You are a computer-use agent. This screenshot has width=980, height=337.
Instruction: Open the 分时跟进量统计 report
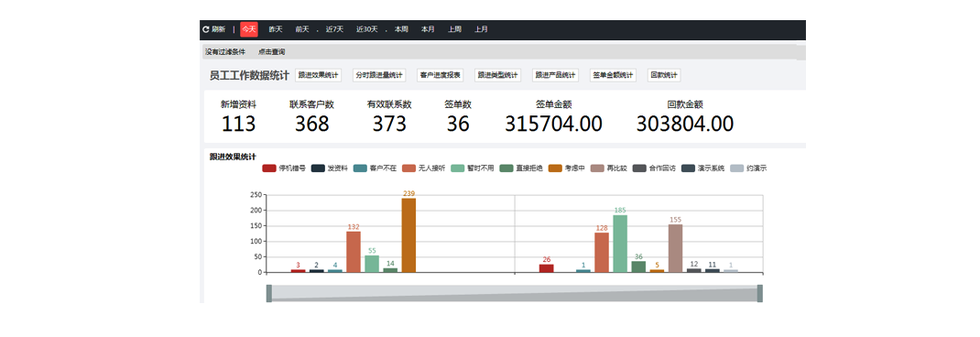pos(379,75)
